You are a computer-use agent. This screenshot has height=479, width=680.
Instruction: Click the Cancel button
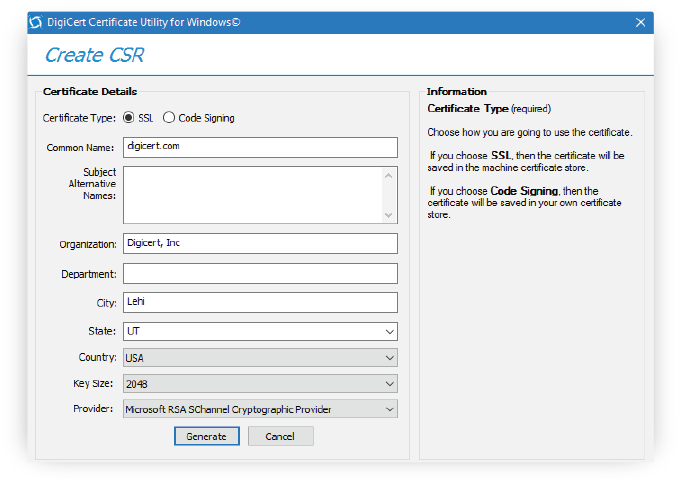[x=281, y=436]
